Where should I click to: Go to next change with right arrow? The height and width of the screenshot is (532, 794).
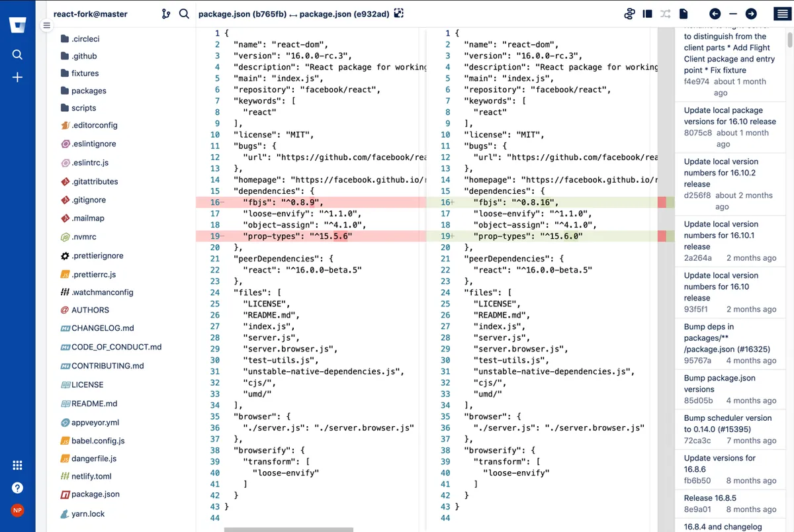pyautogui.click(x=751, y=14)
